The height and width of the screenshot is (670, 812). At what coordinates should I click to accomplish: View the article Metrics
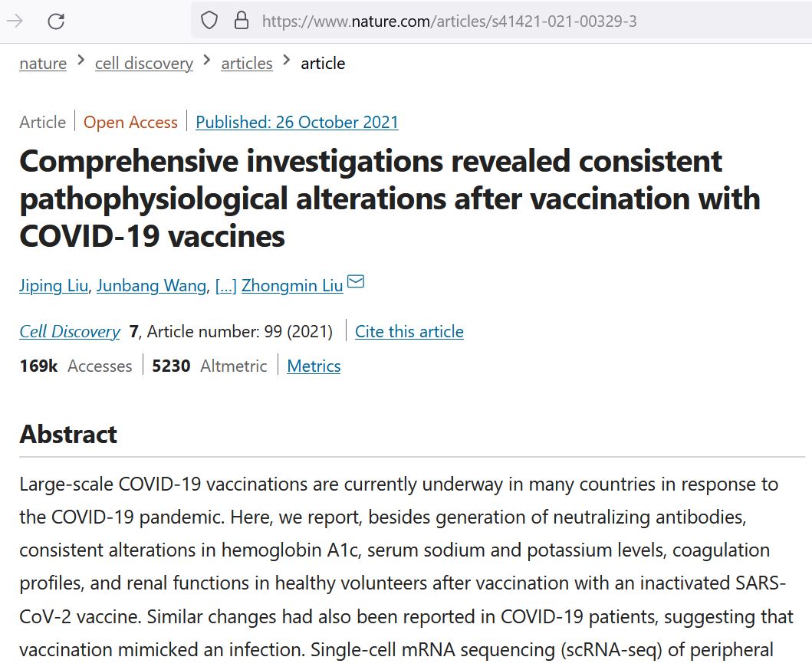coord(314,366)
